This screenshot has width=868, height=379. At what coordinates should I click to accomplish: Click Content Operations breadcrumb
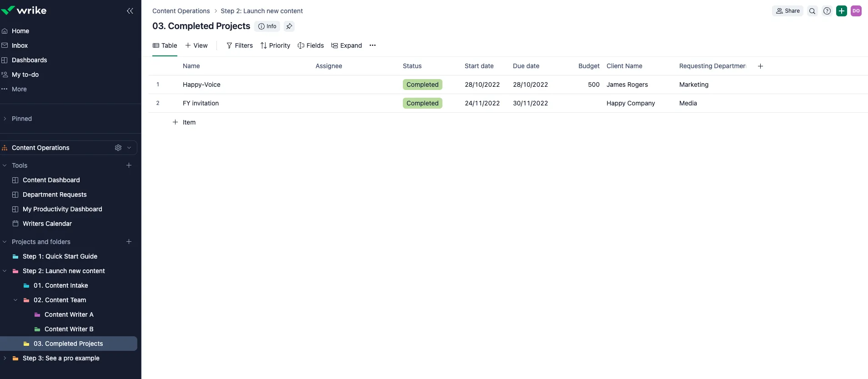pos(181,11)
